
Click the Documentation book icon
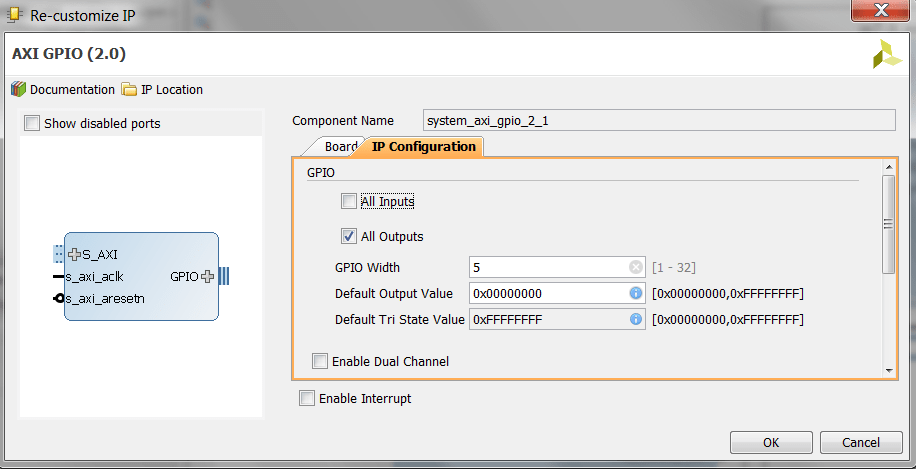click(18, 90)
